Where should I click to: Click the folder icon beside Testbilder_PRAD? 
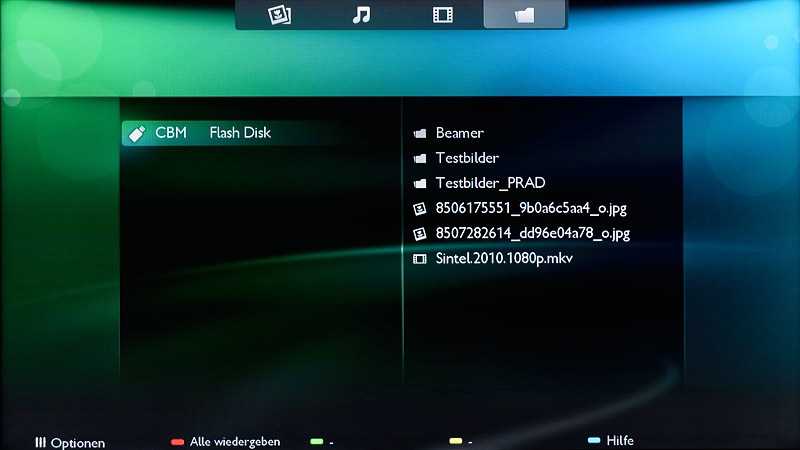click(420, 184)
